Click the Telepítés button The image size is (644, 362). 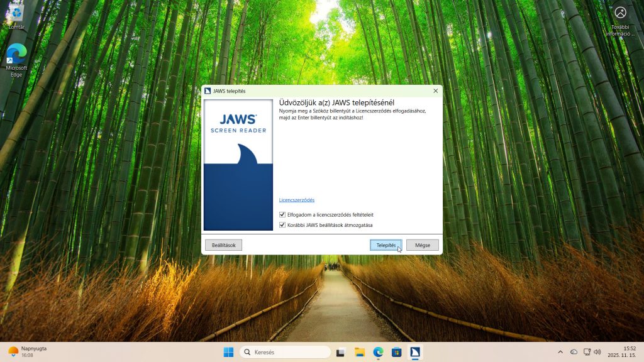tap(386, 244)
